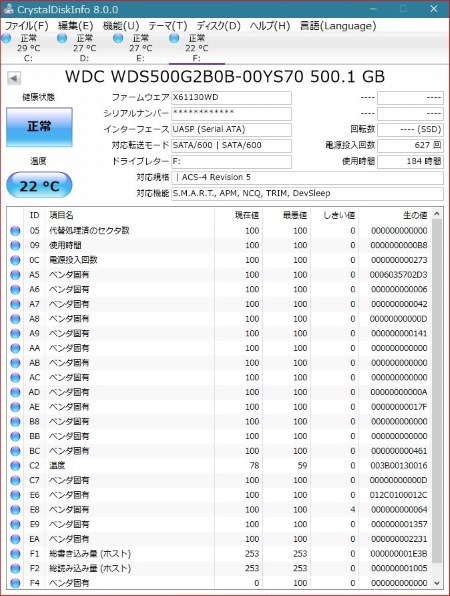Viewport: 450px width, 596px height.
Task: Click the attribute list vertical scrollbar thumb
Action: [x=437, y=392]
